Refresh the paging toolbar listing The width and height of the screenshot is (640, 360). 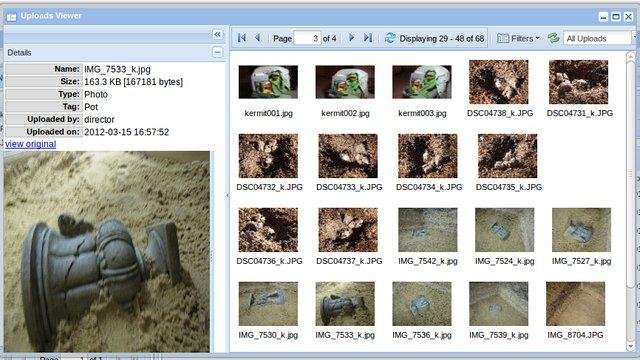pos(390,38)
